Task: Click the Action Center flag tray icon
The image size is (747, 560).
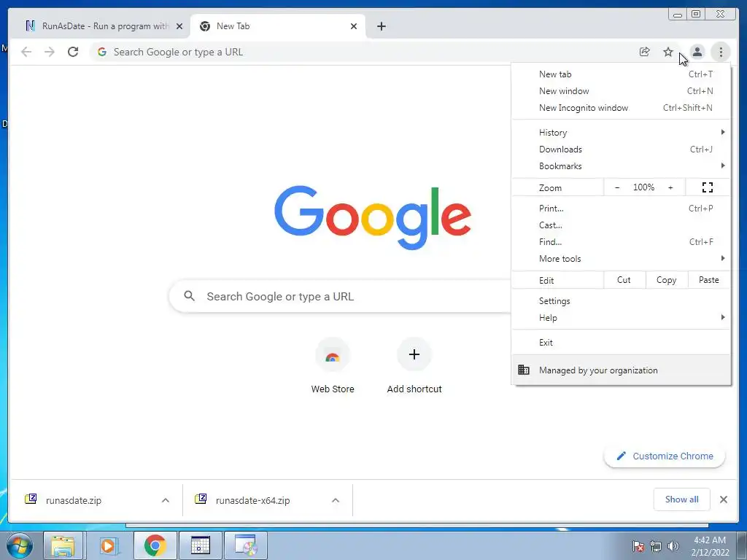Action: tap(638, 546)
